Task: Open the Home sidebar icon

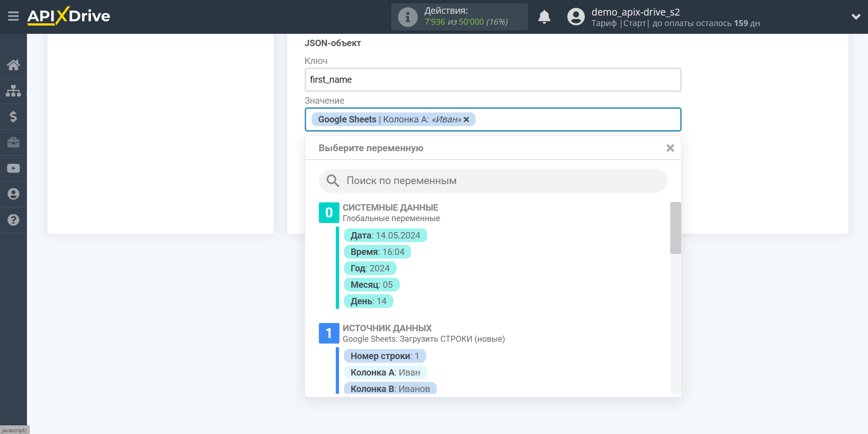Action: tap(13, 65)
